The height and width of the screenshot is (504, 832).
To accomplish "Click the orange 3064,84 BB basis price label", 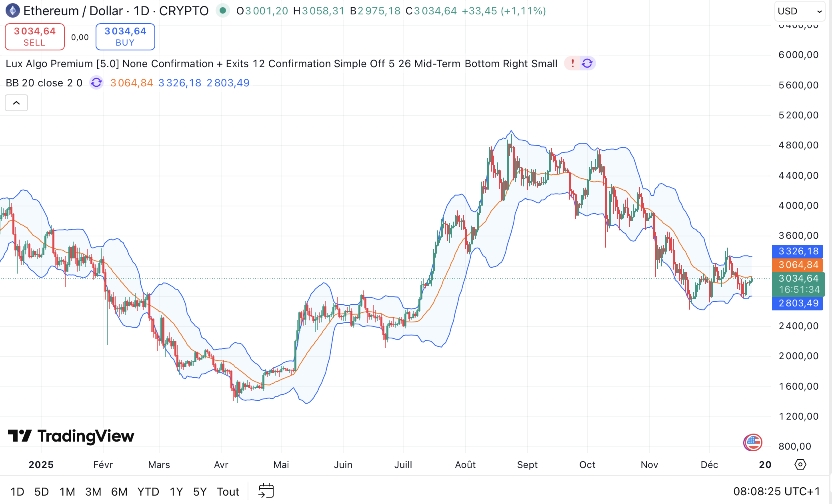I will pos(798,265).
